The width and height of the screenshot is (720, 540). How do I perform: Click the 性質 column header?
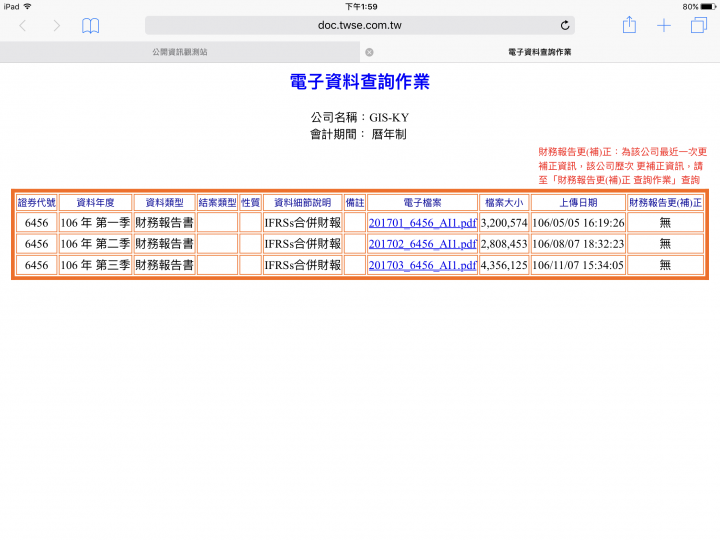coord(250,202)
